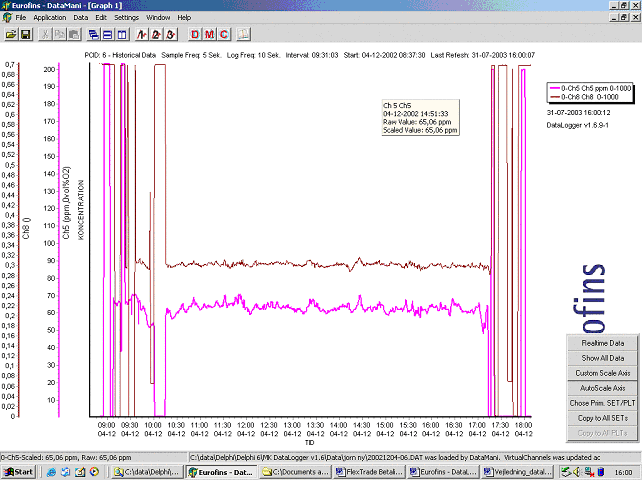642x482 pixels.
Task: Click the Chose Prim. SET/PLT button
Action: point(602,403)
